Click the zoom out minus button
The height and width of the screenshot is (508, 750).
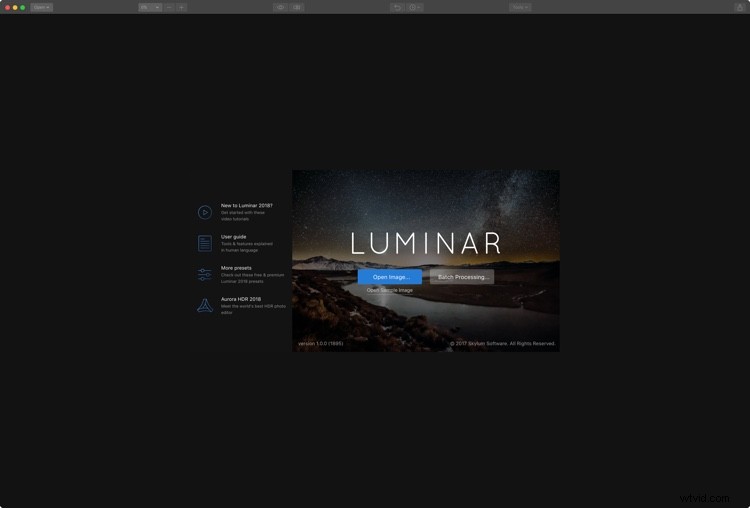[x=169, y=7]
